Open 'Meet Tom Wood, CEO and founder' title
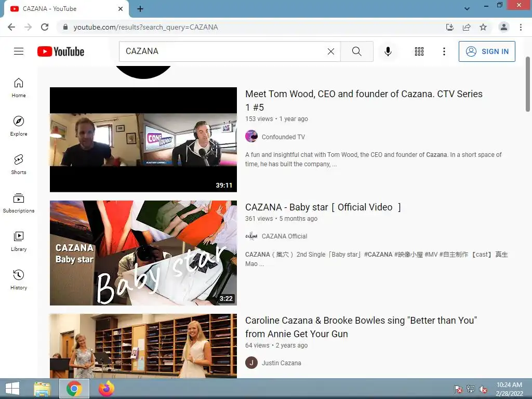 (364, 100)
